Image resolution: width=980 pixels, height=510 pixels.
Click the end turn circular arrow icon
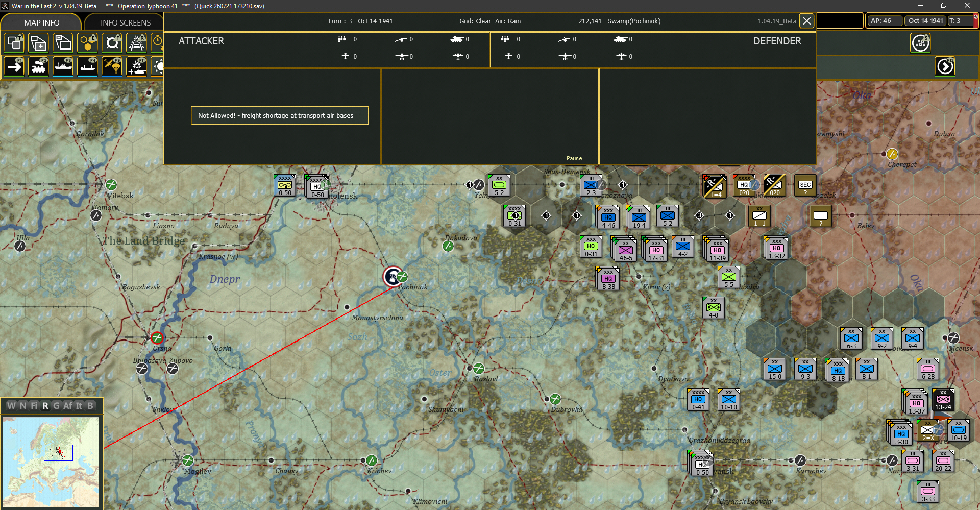[x=945, y=66]
